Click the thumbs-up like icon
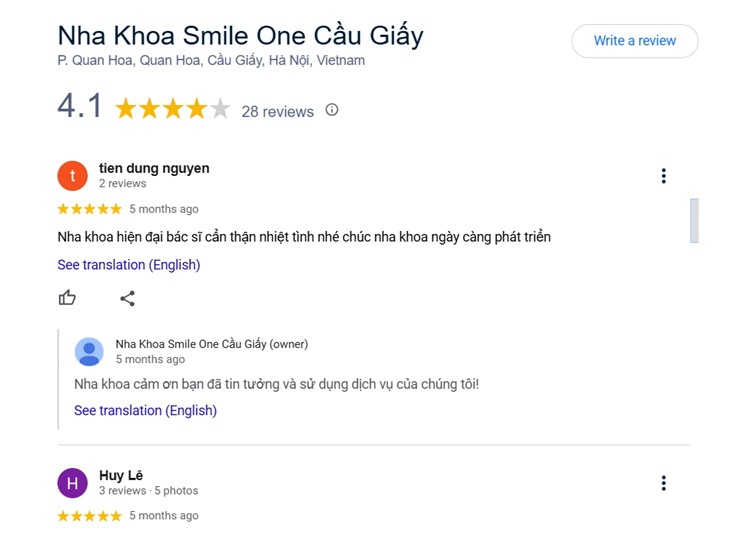The image size is (750, 542). point(67,298)
